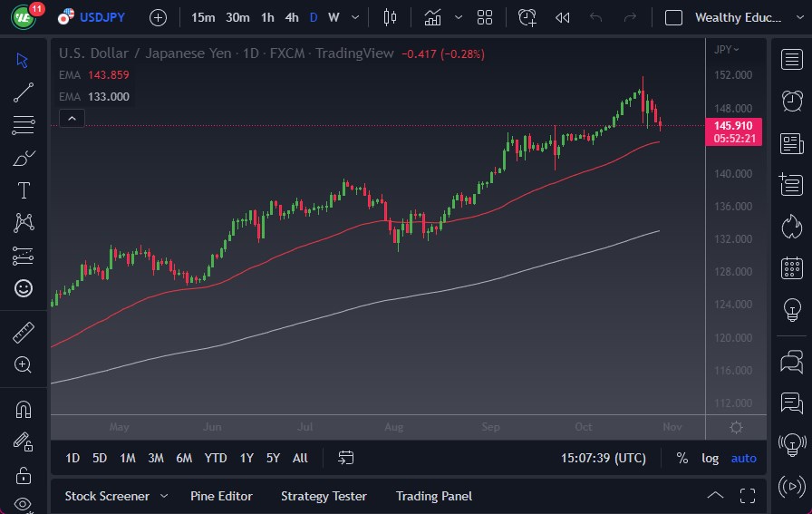Open the Stock Screener dropdown arrow
The width and height of the screenshot is (812, 514).
[164, 496]
